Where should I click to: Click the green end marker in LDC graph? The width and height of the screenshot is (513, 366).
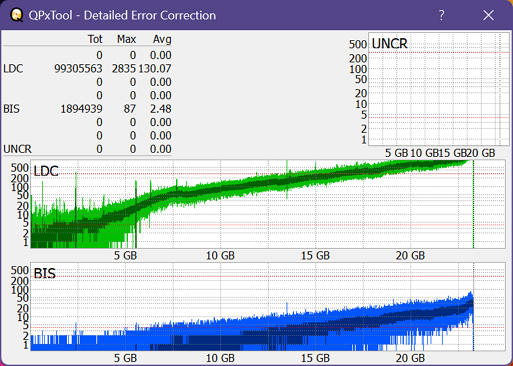click(x=473, y=204)
